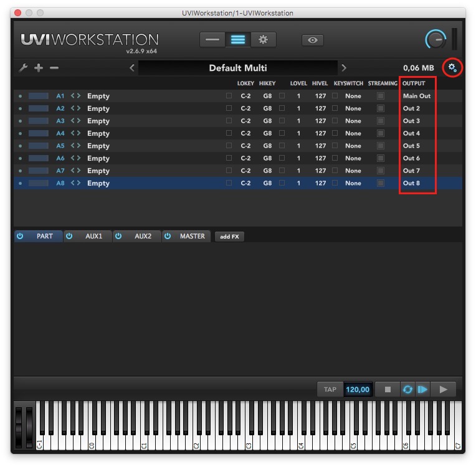This screenshot has width=476, height=467.
Task: Open output dropdown showing Out 5
Action: click(x=411, y=146)
